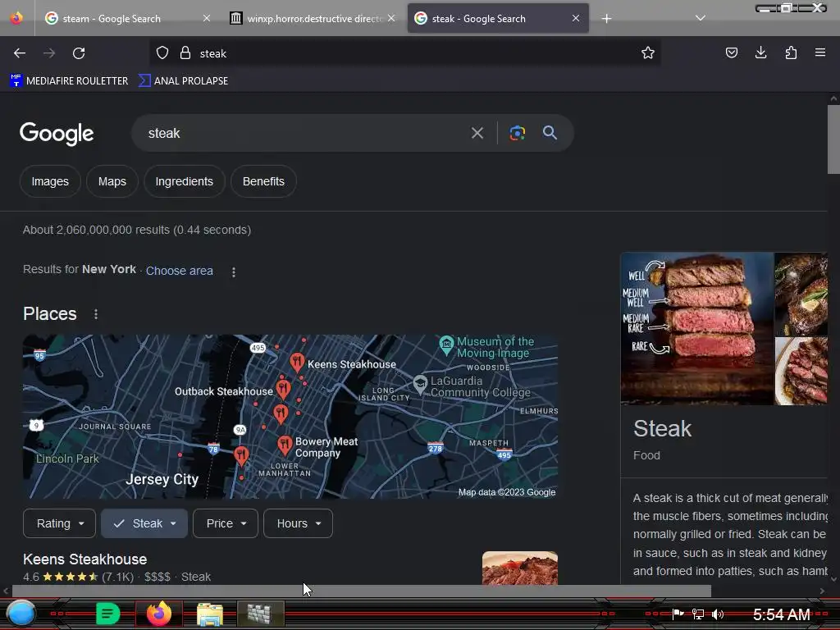The height and width of the screenshot is (630, 840).
Task: Click Museum of the Moving Image marker
Action: click(x=446, y=345)
